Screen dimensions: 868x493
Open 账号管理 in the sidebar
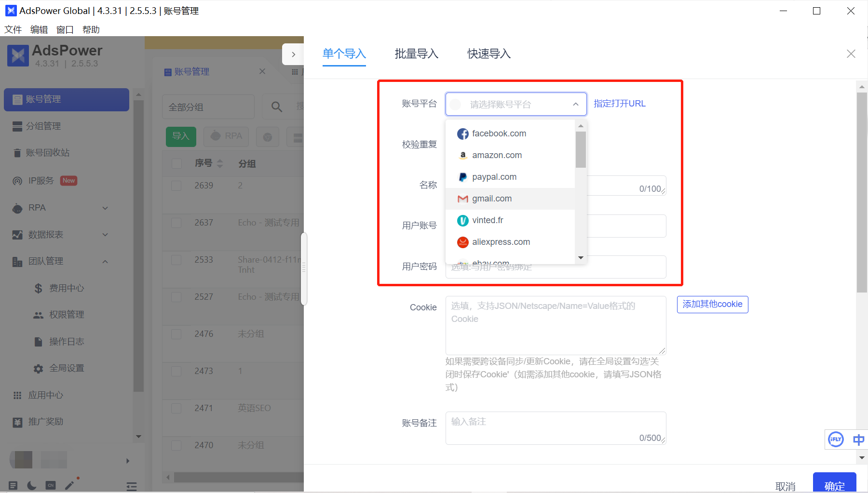[x=67, y=99]
